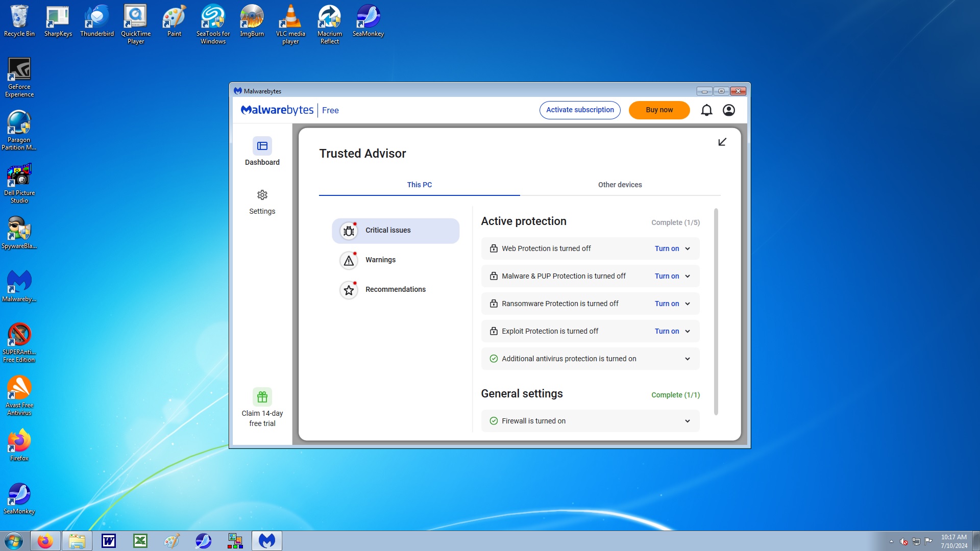
Task: Turn on Exploit Protection
Action: click(x=667, y=331)
